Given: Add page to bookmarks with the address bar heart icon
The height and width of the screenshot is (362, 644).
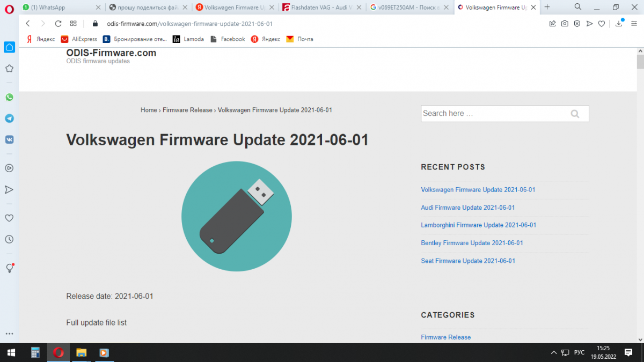Looking at the screenshot, I should (x=602, y=24).
